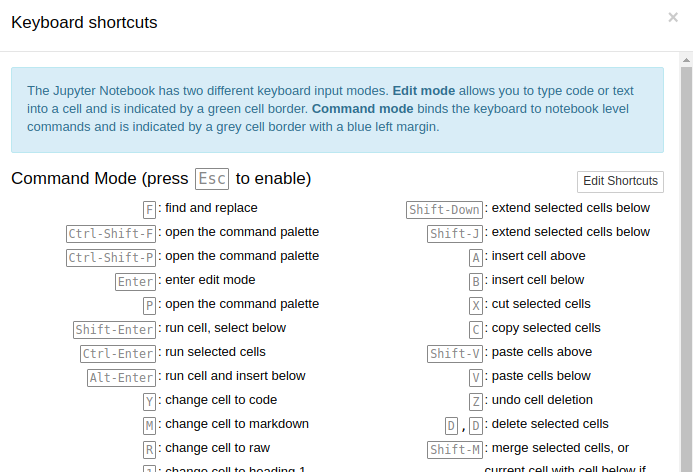Click the Enter key badge

[135, 282]
